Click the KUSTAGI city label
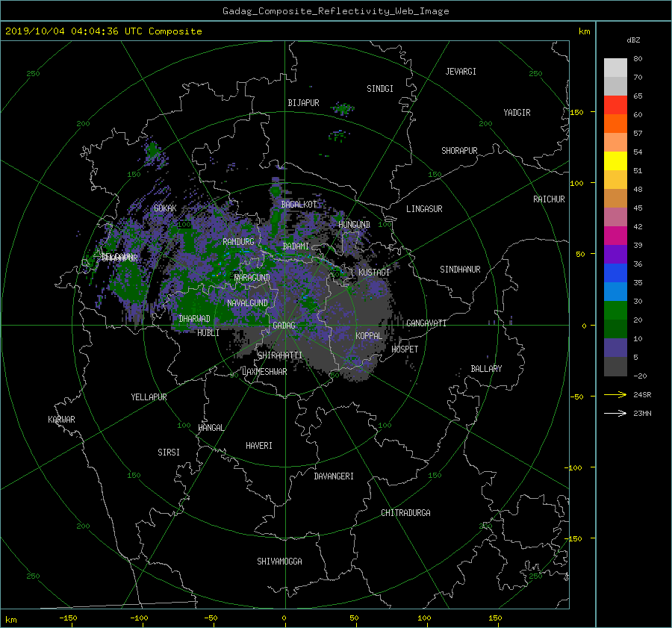 pyautogui.click(x=374, y=273)
